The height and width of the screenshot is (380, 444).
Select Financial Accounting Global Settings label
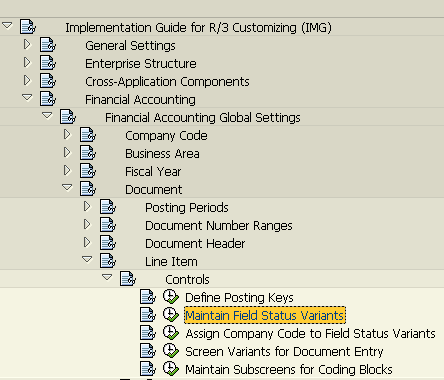[x=203, y=118]
